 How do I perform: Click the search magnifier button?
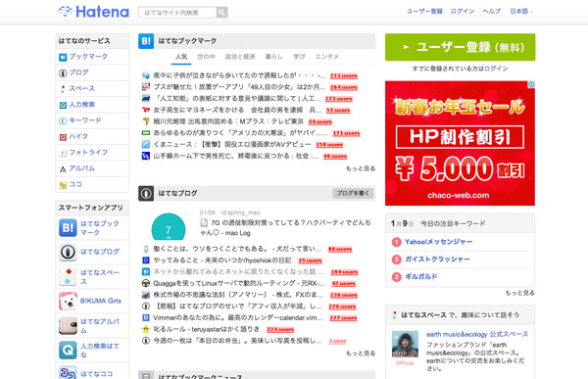[x=221, y=13]
